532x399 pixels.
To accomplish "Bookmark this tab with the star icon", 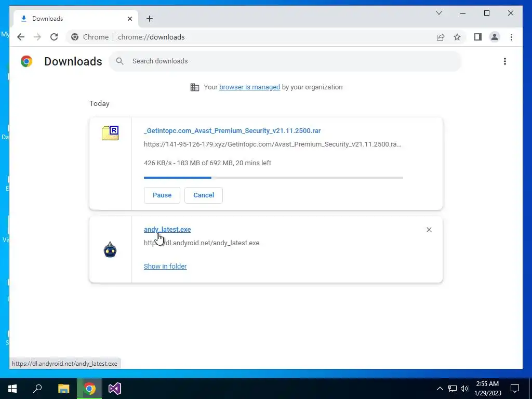I will [457, 37].
